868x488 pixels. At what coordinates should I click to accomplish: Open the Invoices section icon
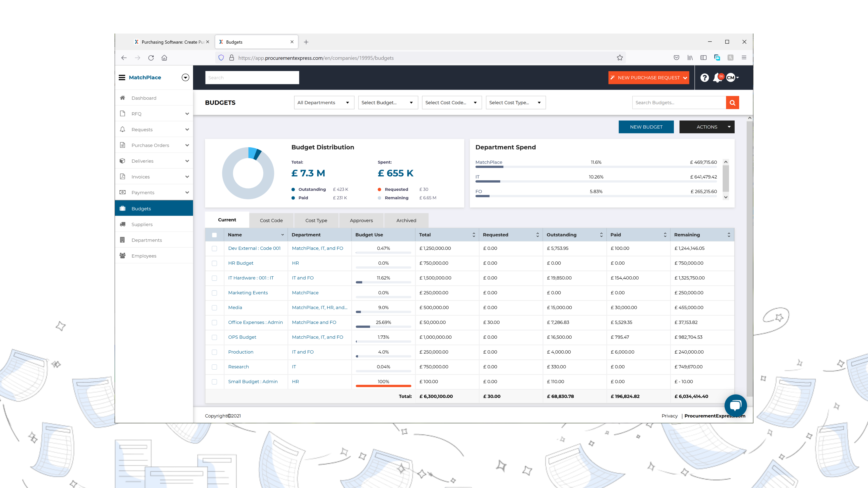tap(123, 176)
